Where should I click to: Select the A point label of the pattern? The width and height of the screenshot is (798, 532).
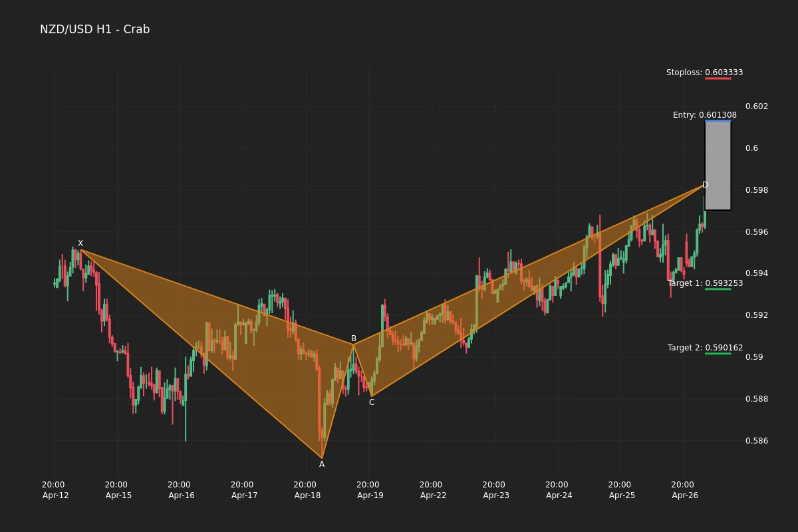pyautogui.click(x=322, y=464)
